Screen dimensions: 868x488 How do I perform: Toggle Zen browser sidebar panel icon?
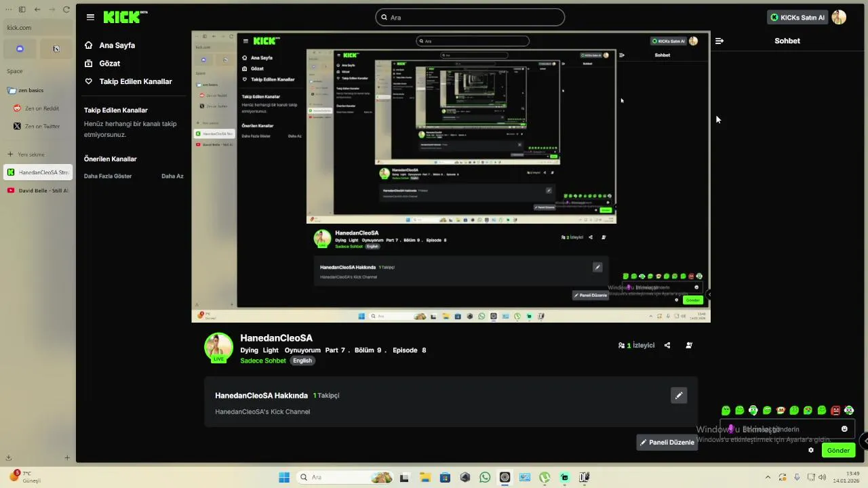tap(22, 9)
